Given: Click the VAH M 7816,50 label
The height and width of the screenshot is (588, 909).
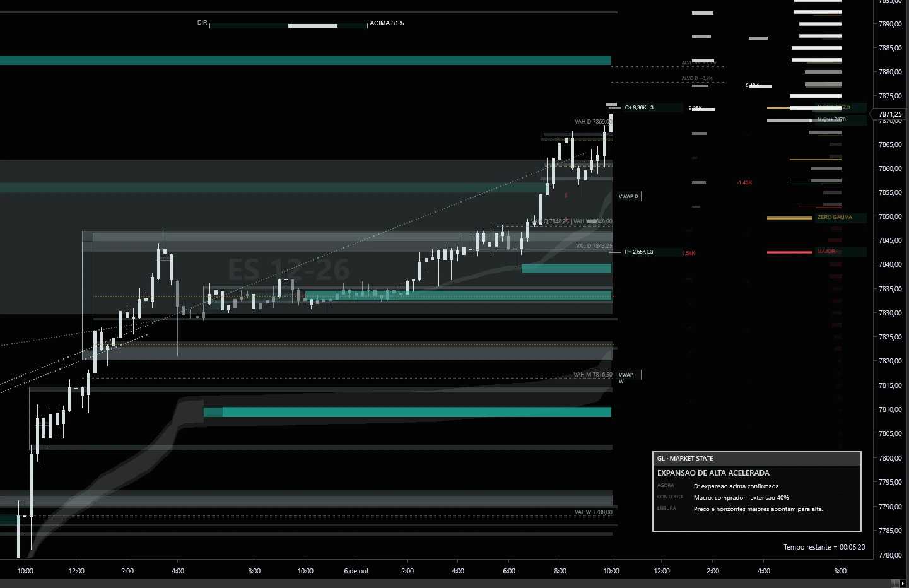Looking at the screenshot, I should coord(593,375).
